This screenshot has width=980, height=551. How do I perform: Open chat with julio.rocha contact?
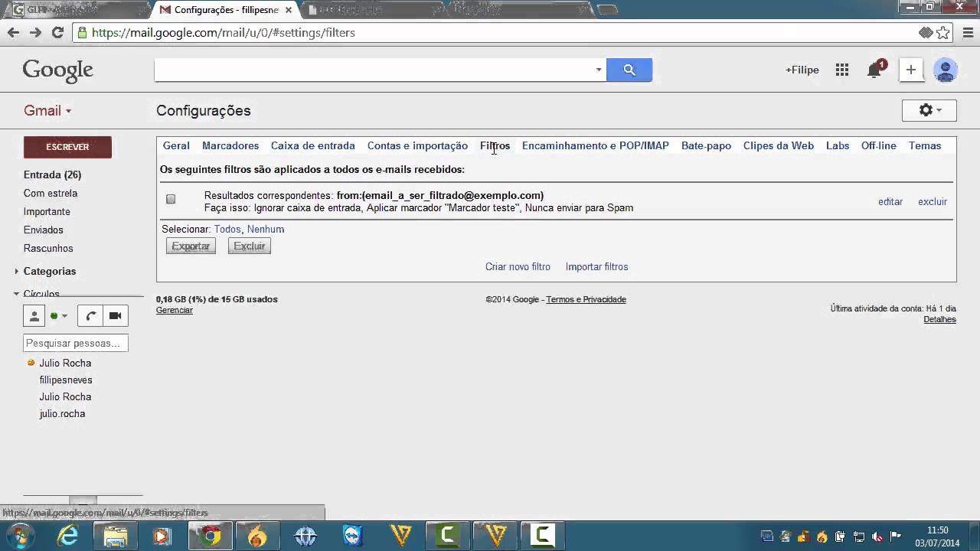coord(62,413)
